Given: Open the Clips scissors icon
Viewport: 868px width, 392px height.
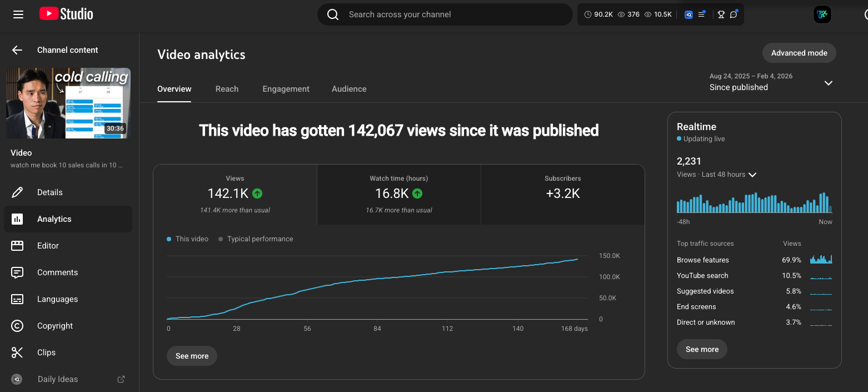Looking at the screenshot, I should point(17,352).
